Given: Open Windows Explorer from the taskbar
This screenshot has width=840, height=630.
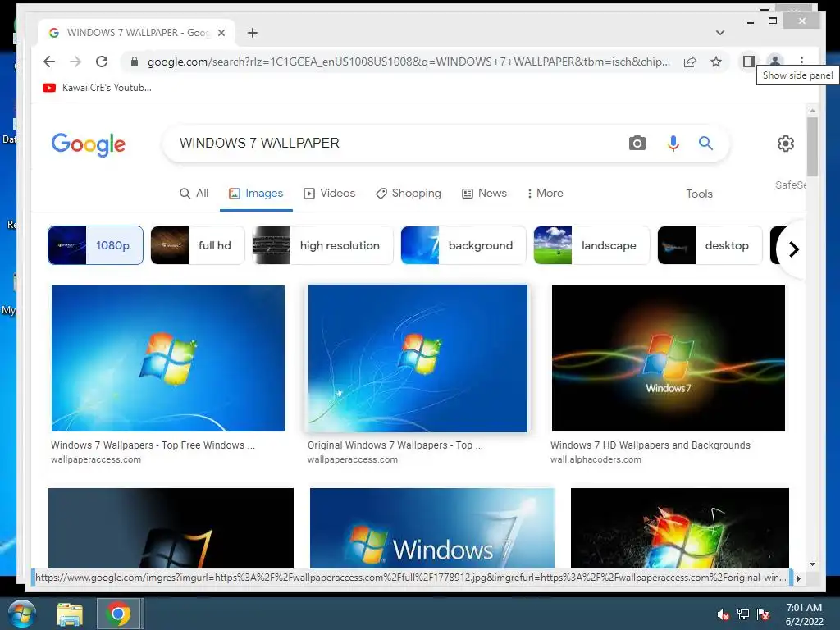Looking at the screenshot, I should click(x=70, y=614).
